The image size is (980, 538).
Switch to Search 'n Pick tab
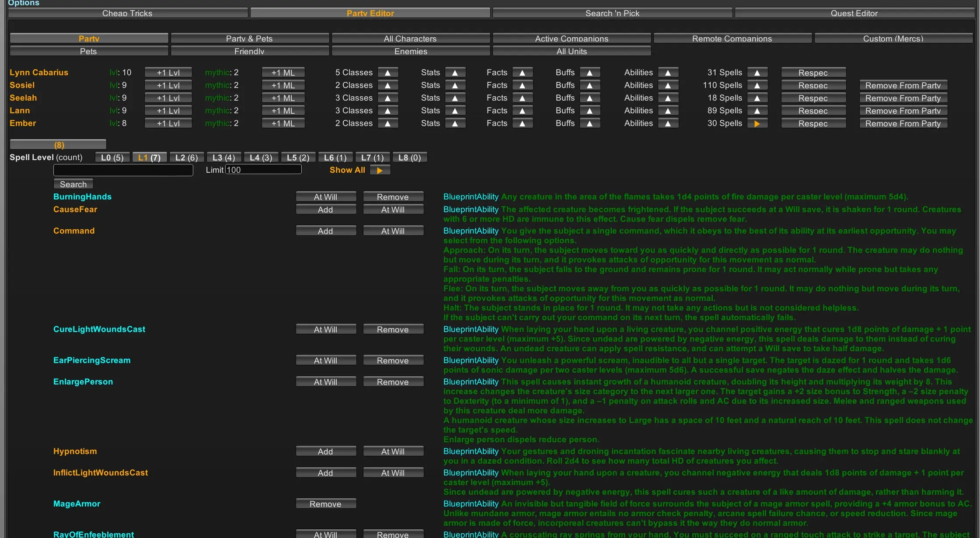[612, 14]
